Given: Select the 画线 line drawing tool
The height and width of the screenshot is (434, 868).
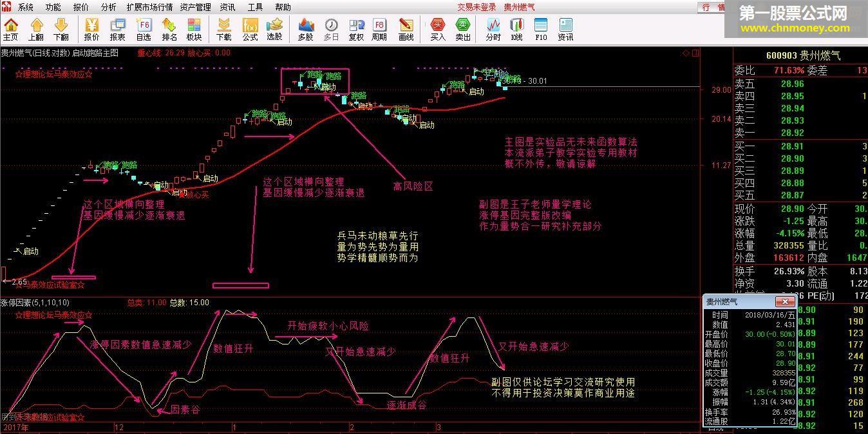Looking at the screenshot, I should pyautogui.click(x=406, y=30).
